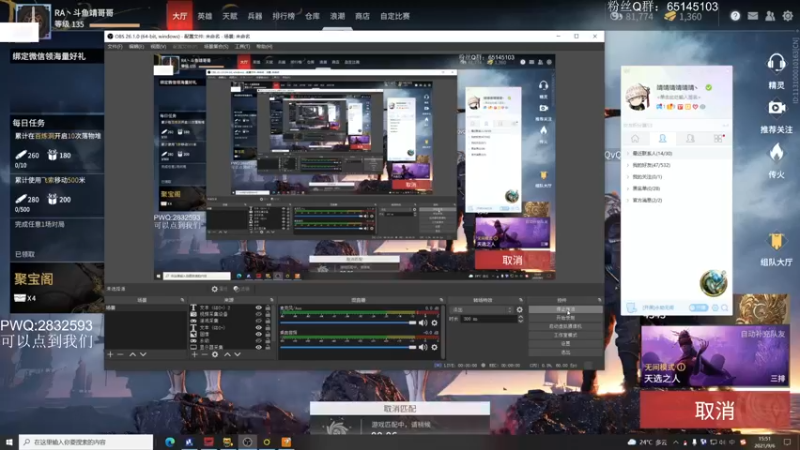This screenshot has height=450, width=800.
Task: Move scene down with the scenes arrow
Action: coord(143,354)
